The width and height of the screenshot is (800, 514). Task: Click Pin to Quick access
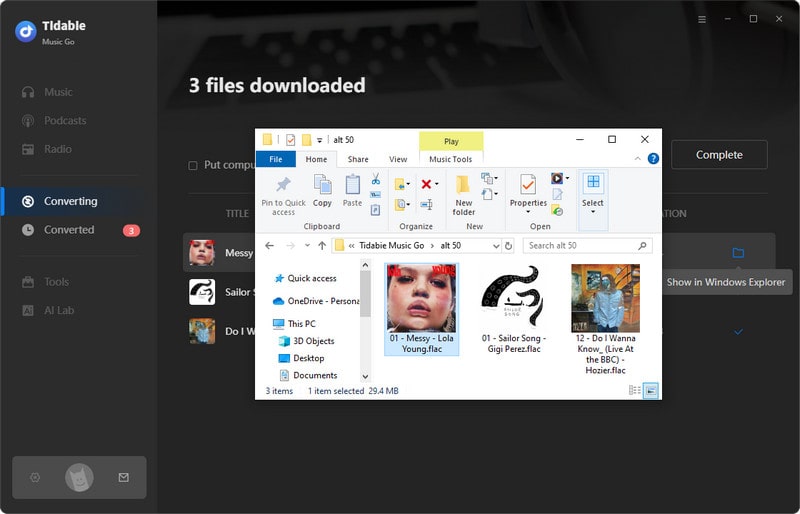(283, 196)
